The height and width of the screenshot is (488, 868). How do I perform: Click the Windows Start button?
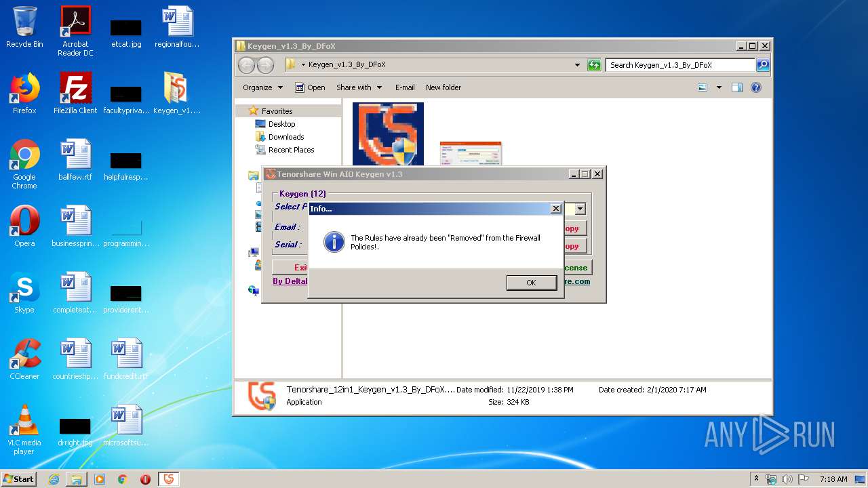[x=18, y=479]
